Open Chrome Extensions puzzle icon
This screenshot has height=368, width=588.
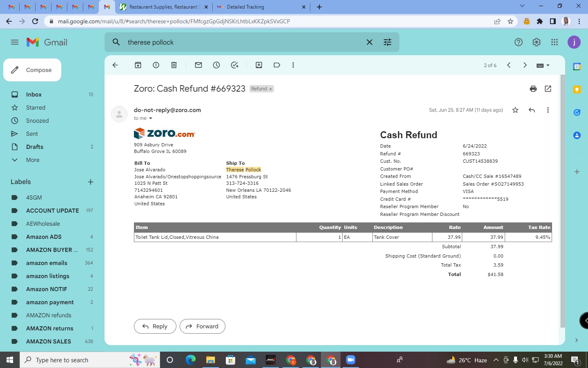pyautogui.click(x=540, y=21)
